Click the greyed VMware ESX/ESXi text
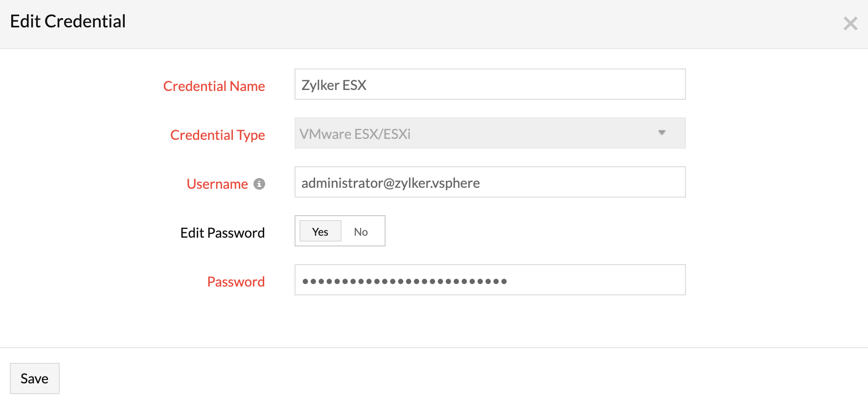Image resolution: width=868 pixels, height=401 pixels. click(355, 134)
